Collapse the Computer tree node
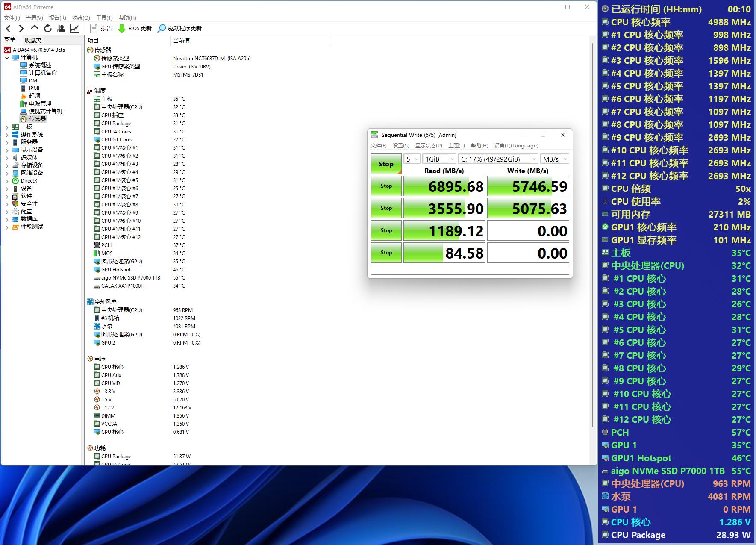Screen dimensions: 756x545 7,58
